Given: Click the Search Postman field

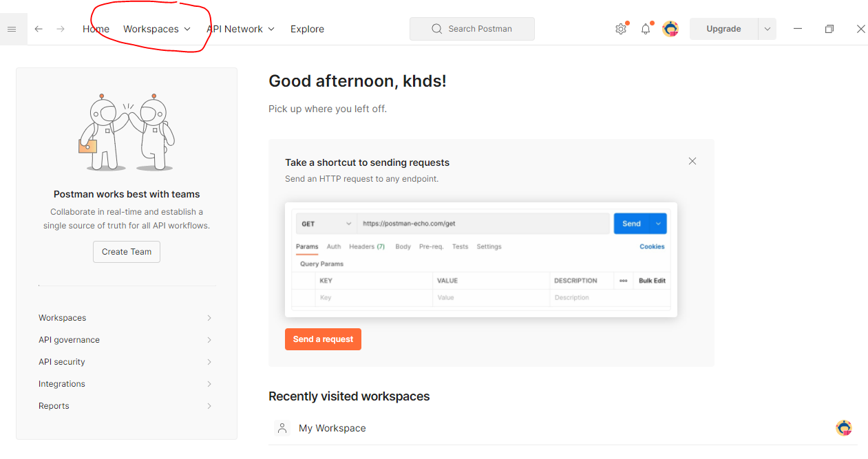Looking at the screenshot, I should click(x=472, y=29).
